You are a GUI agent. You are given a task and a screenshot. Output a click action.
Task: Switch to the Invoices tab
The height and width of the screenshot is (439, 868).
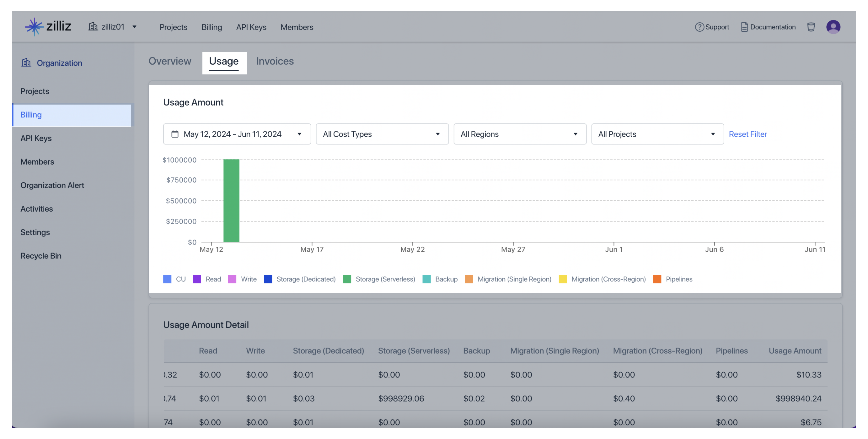coord(275,61)
